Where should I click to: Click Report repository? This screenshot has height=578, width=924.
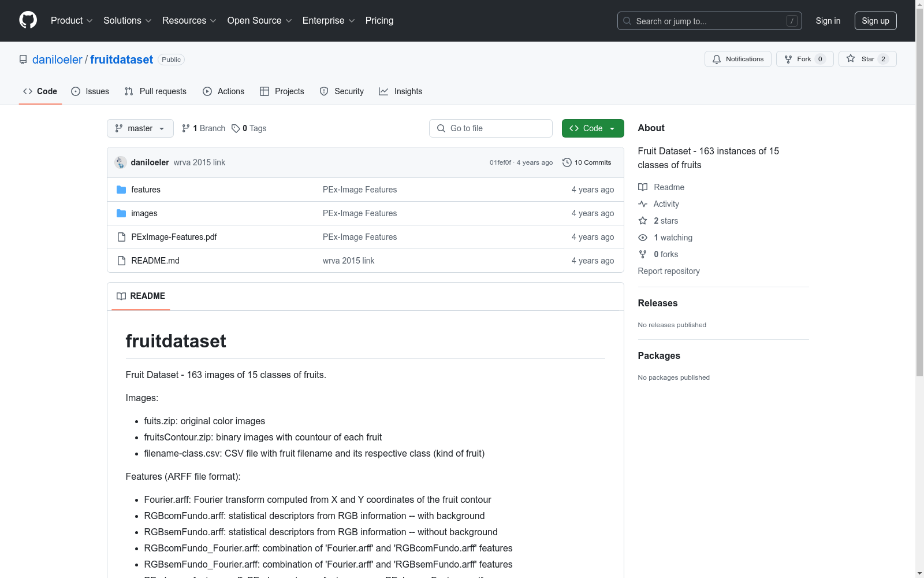click(x=669, y=271)
